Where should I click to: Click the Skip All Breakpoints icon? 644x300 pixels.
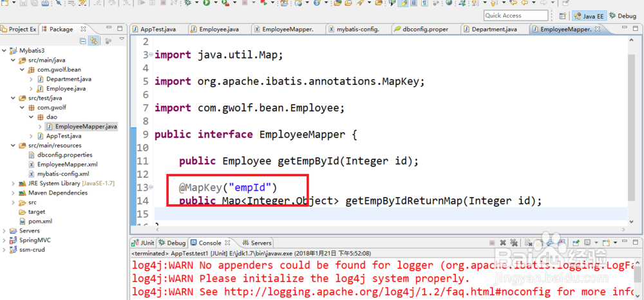pyautogui.click(x=59, y=3)
